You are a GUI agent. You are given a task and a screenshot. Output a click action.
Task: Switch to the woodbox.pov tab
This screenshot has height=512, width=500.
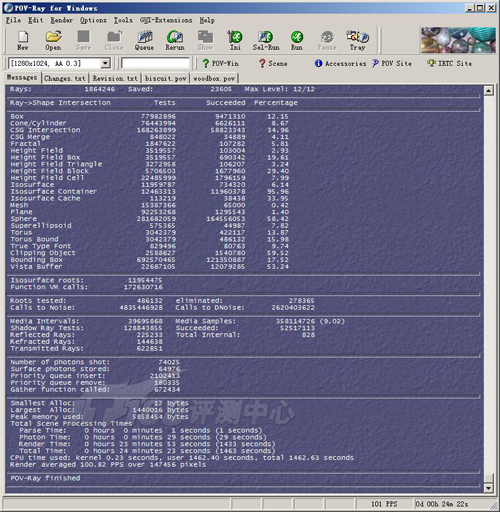[214, 79]
